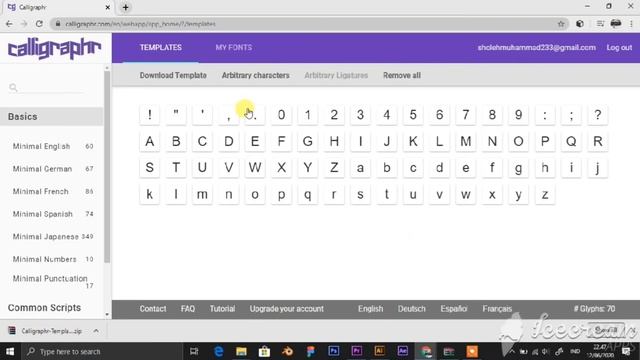
Task: Open Arbitrary characters option
Action: 256,75
